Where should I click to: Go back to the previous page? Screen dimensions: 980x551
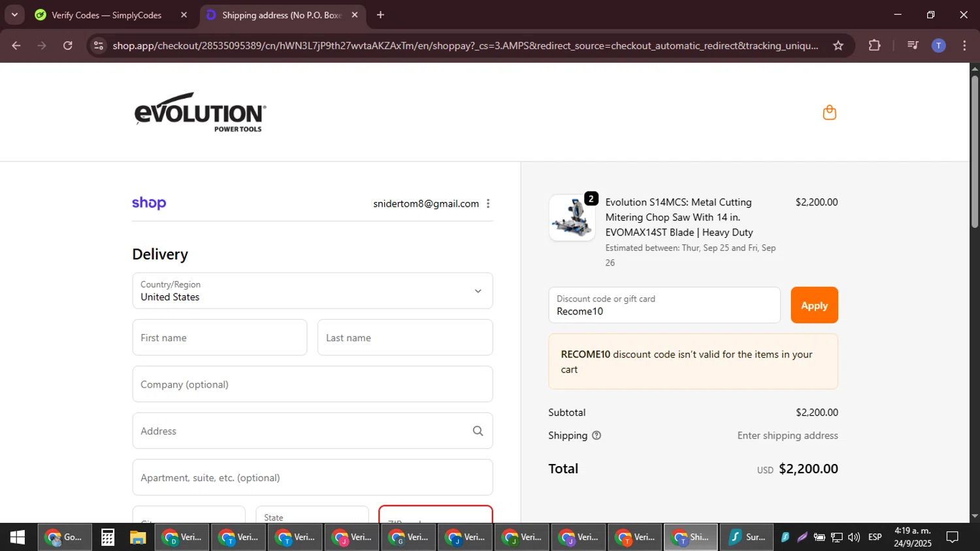coord(16,46)
